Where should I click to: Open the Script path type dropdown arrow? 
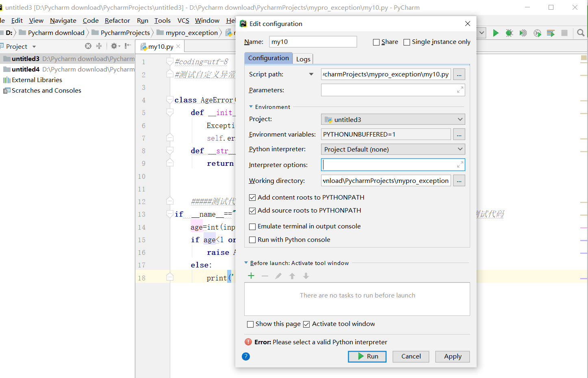point(311,74)
